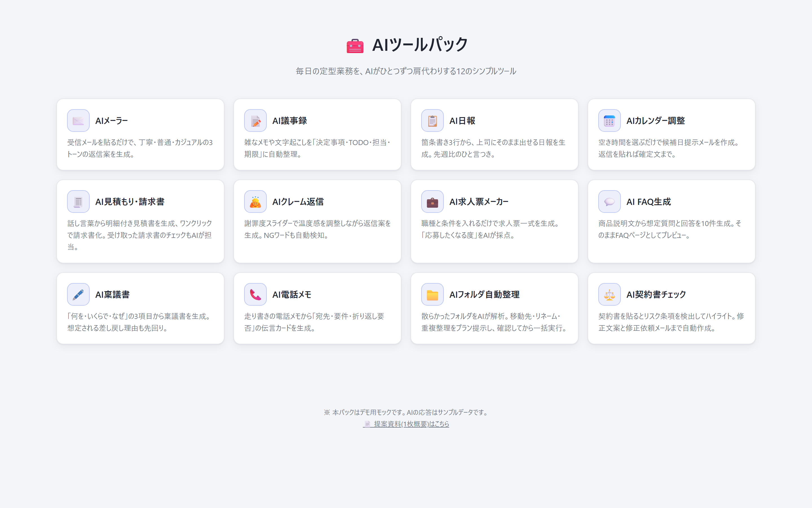Click the AI電話メモ phone receiver icon

[255, 294]
